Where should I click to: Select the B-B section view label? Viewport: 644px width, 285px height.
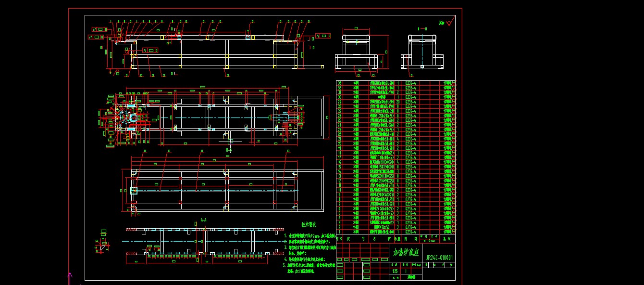[229, 151]
